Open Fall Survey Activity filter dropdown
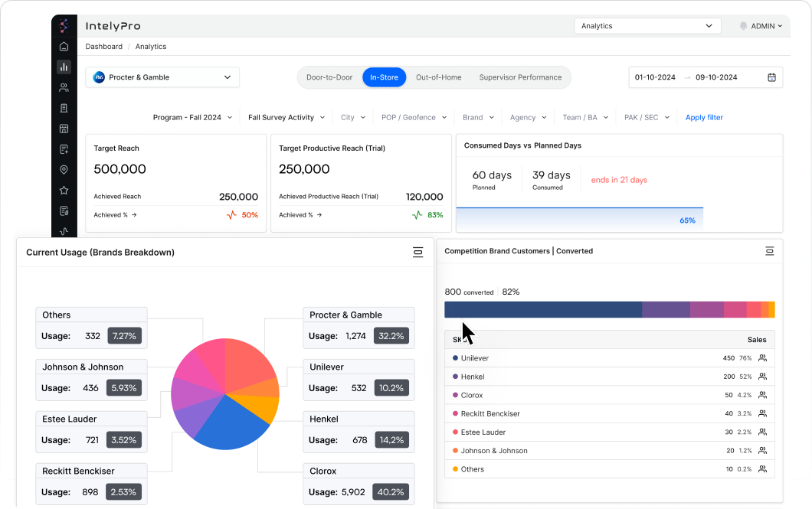The width and height of the screenshot is (812, 509). coord(286,117)
